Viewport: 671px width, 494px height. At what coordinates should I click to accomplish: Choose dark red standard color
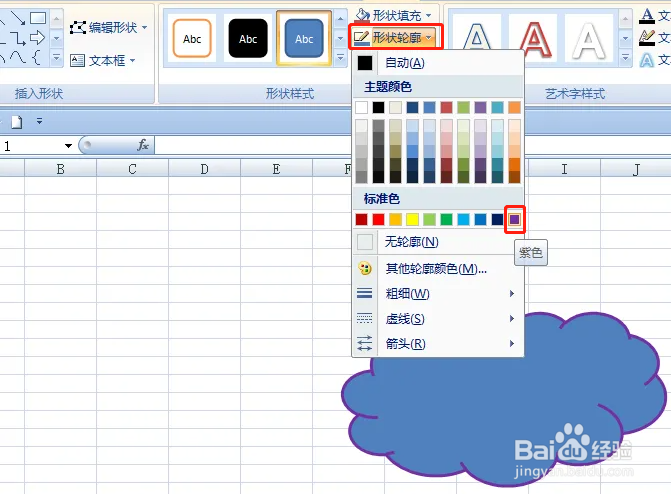click(362, 220)
